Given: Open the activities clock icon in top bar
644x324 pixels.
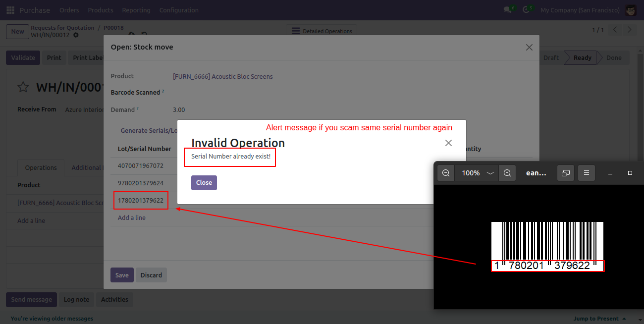Looking at the screenshot, I should point(527,10).
